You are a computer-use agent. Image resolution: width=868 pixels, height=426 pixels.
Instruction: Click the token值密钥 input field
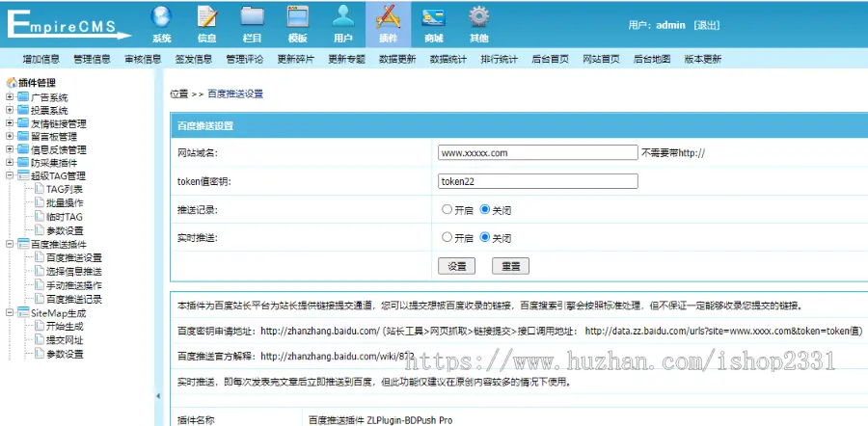537,181
